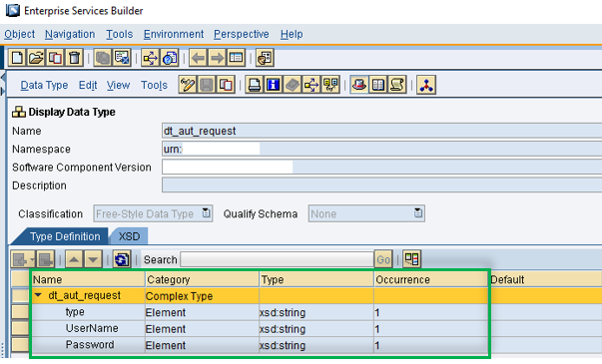The image size is (602, 364).
Task: Click the help document question-mark icon
Action: [170, 58]
